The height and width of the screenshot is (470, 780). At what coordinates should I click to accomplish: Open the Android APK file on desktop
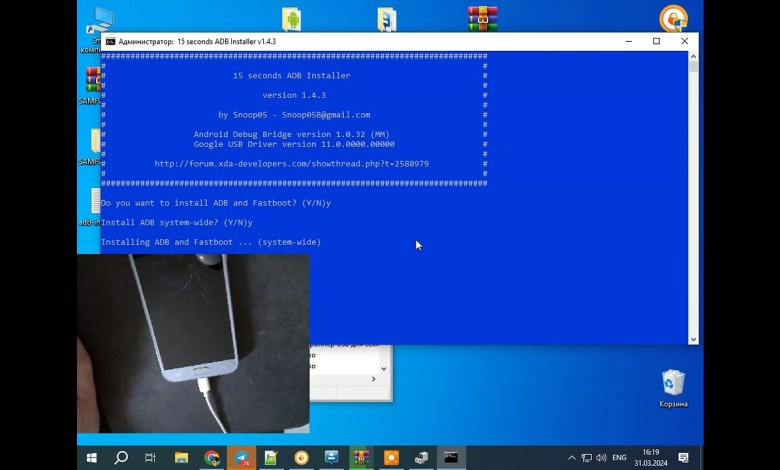click(x=292, y=18)
